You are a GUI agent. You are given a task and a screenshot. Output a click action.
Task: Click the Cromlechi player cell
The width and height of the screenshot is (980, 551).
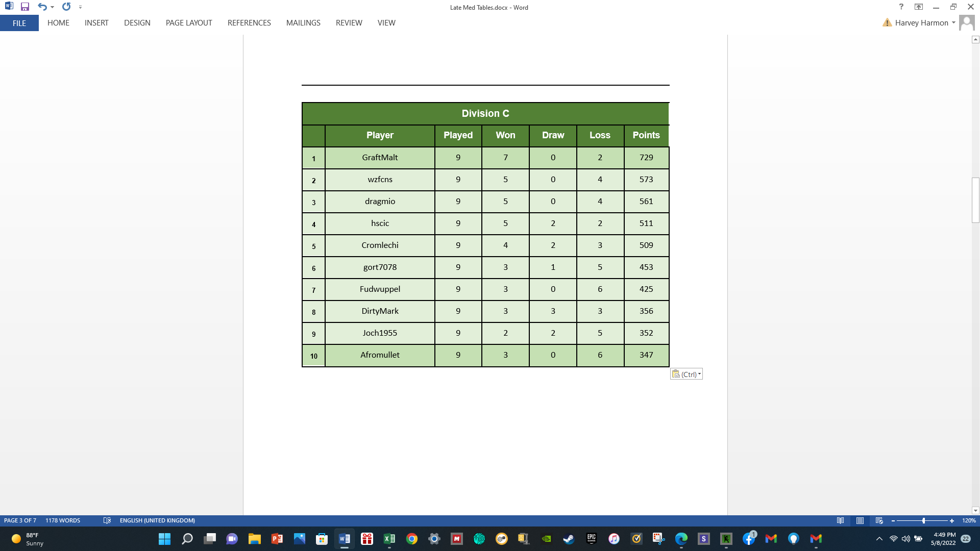point(380,245)
